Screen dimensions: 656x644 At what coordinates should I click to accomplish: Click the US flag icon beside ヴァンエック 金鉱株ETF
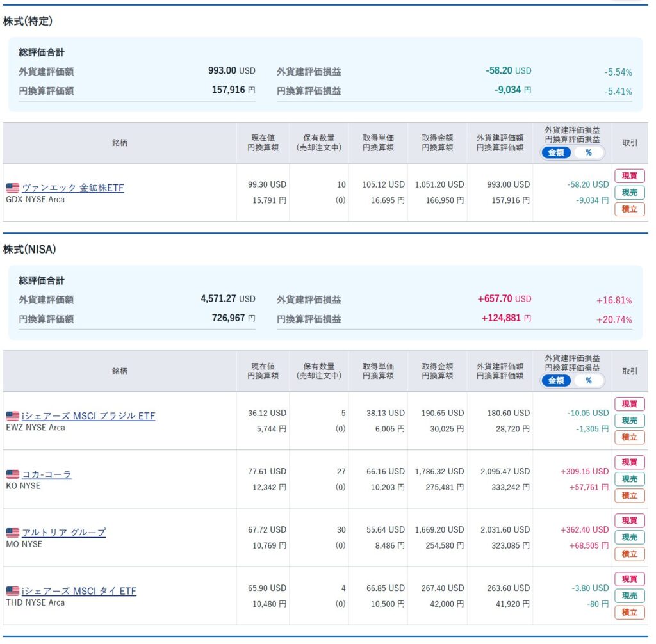click(x=13, y=188)
